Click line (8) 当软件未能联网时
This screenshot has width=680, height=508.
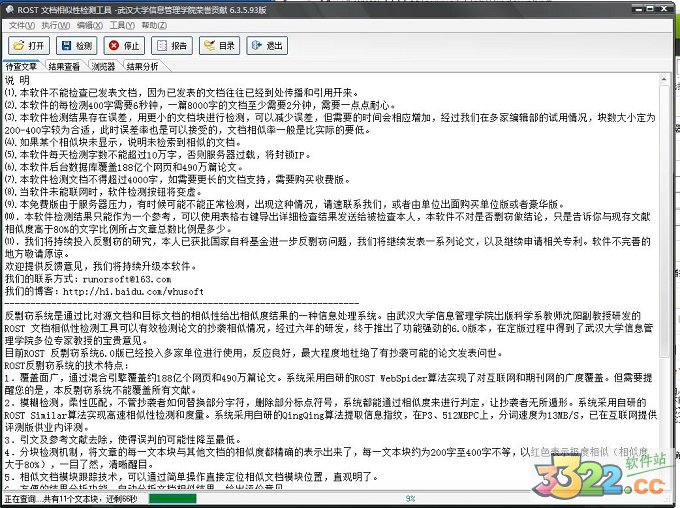(x=103, y=192)
